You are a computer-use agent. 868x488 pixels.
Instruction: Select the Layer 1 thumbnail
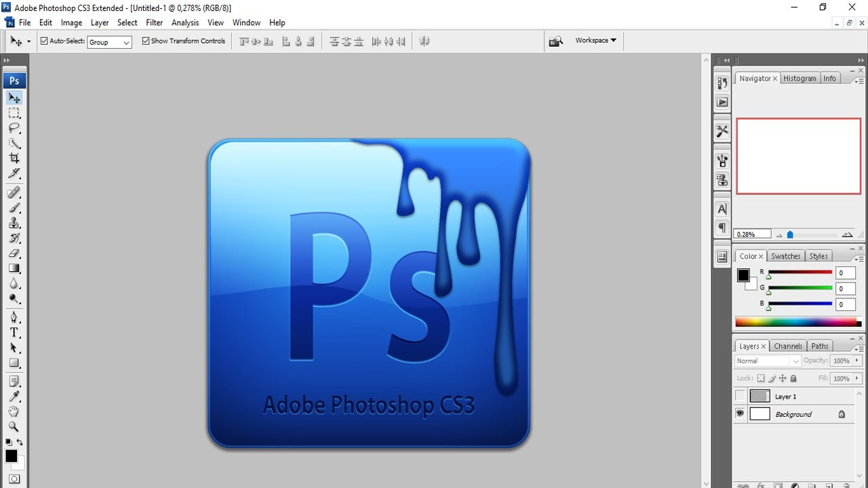(760, 396)
